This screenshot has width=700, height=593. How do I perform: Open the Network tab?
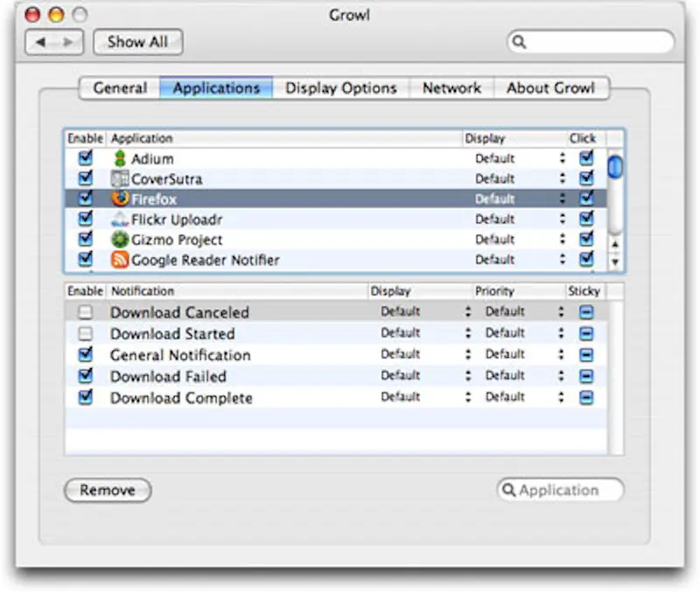(x=451, y=87)
